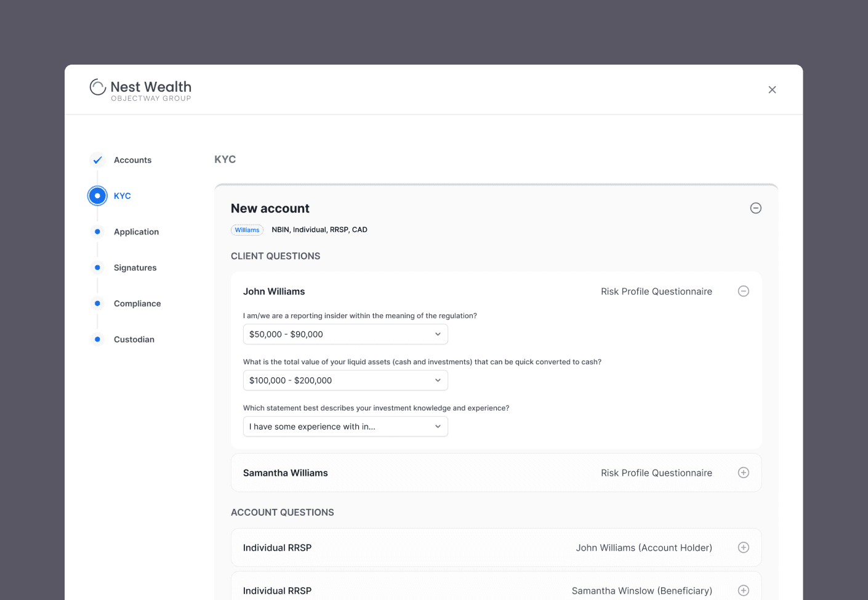Click the Custodian step dot
This screenshot has height=600, width=868.
click(x=97, y=339)
